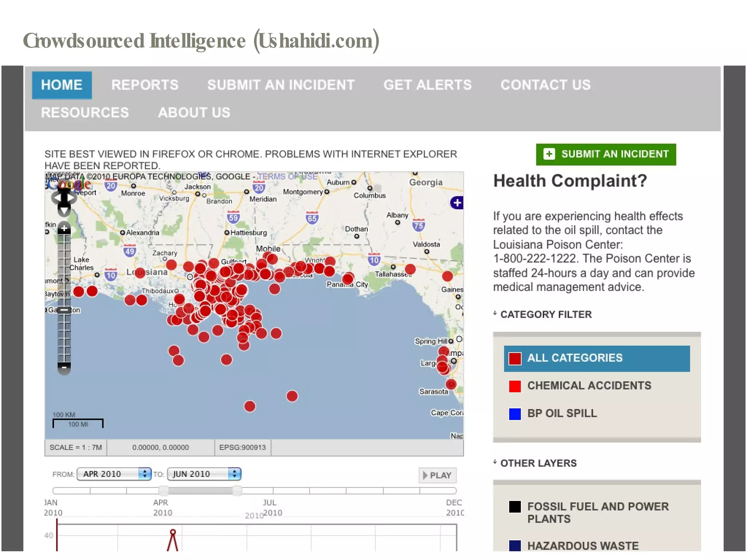Viewport: 747px width, 560px height.
Task: Click the red incident marker near Sarasota
Action: (x=451, y=384)
